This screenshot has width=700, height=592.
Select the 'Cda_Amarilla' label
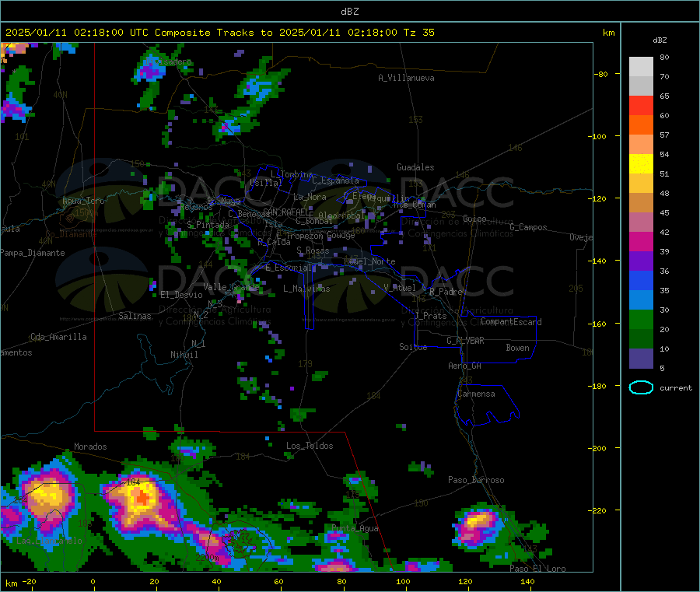click(58, 337)
